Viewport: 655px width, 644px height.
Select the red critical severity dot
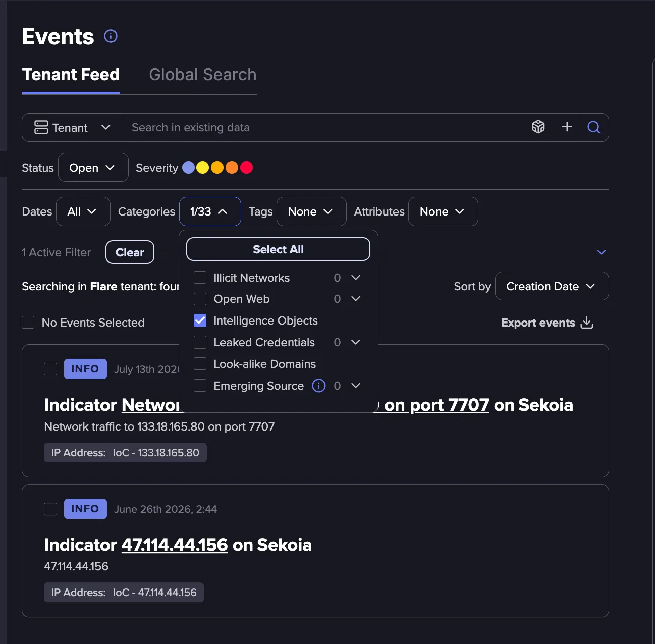246,168
